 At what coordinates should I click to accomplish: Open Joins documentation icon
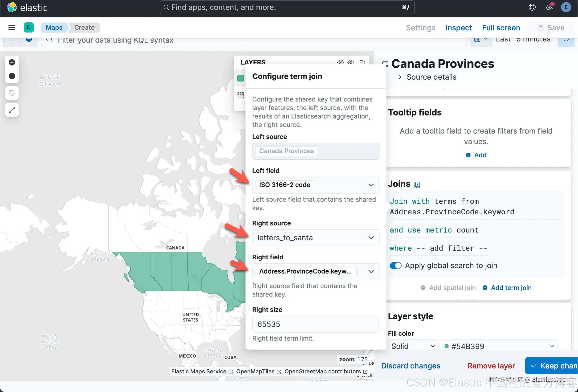[417, 184]
